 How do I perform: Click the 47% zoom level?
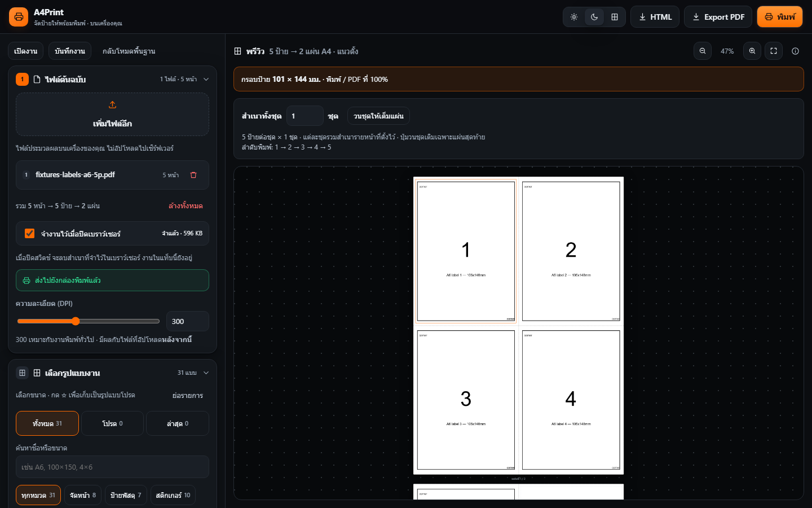pyautogui.click(x=727, y=51)
